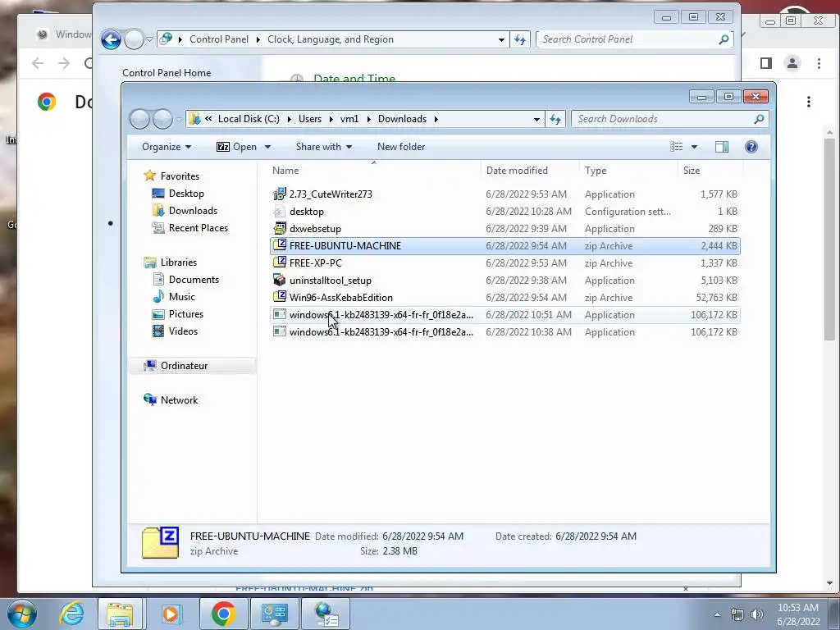Open Windows Explorer taskbar button

[x=120, y=614]
